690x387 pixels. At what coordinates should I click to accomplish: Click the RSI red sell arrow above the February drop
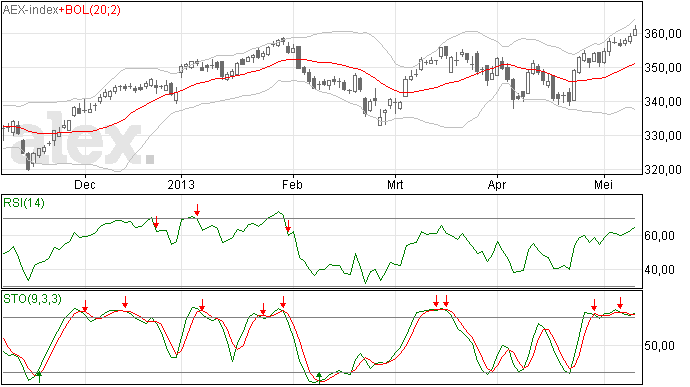tap(288, 226)
